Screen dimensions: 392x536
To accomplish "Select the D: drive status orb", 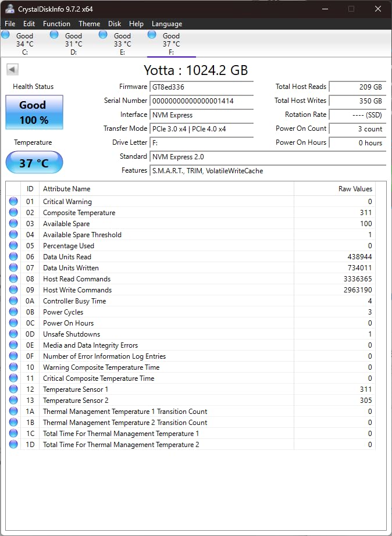I will pos(55,34).
